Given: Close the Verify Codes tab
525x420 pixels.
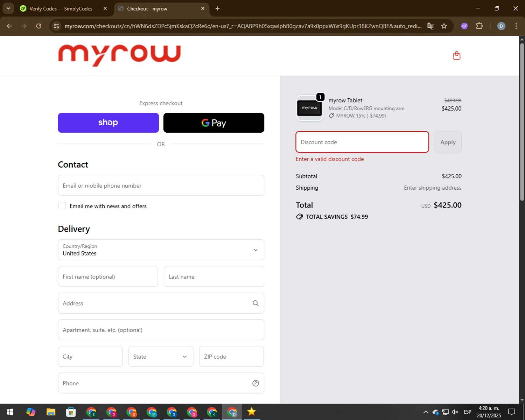Looking at the screenshot, I should tap(105, 8).
